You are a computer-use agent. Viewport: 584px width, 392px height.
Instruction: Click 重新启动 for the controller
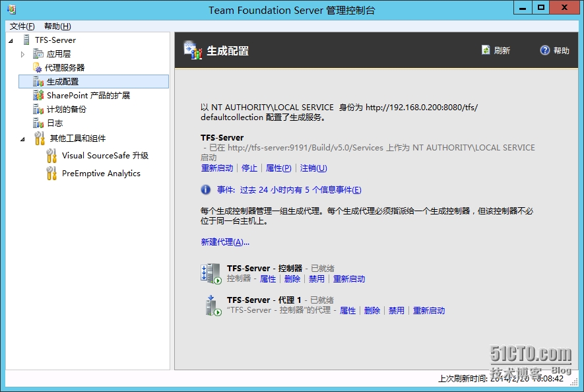tap(349, 278)
